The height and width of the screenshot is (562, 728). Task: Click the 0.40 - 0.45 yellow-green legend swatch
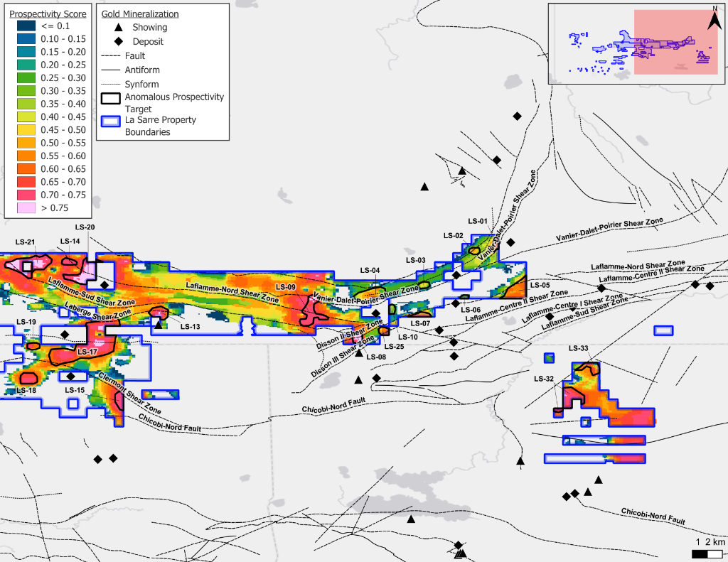tap(26, 117)
